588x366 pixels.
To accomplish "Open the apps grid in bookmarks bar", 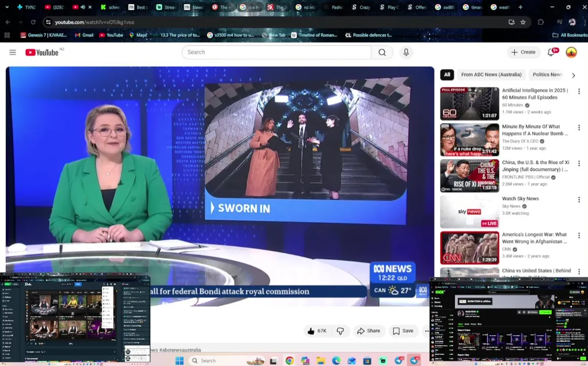I will (x=7, y=35).
